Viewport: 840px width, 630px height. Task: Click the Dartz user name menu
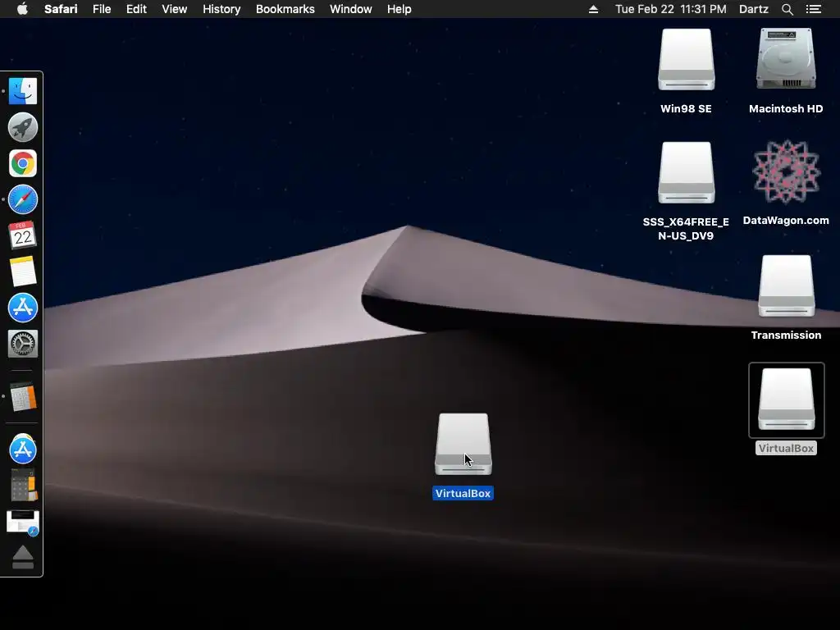pyautogui.click(x=753, y=9)
